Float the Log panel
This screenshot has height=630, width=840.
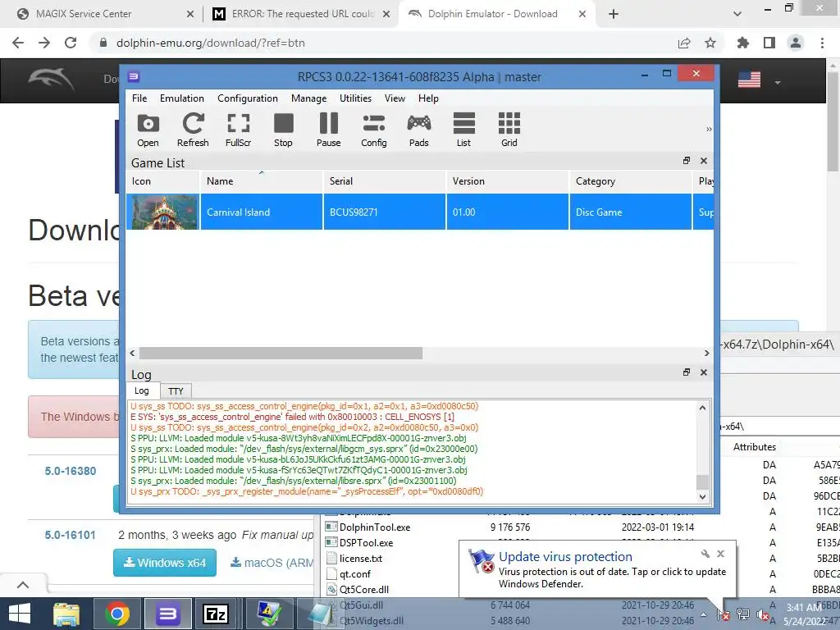point(687,372)
